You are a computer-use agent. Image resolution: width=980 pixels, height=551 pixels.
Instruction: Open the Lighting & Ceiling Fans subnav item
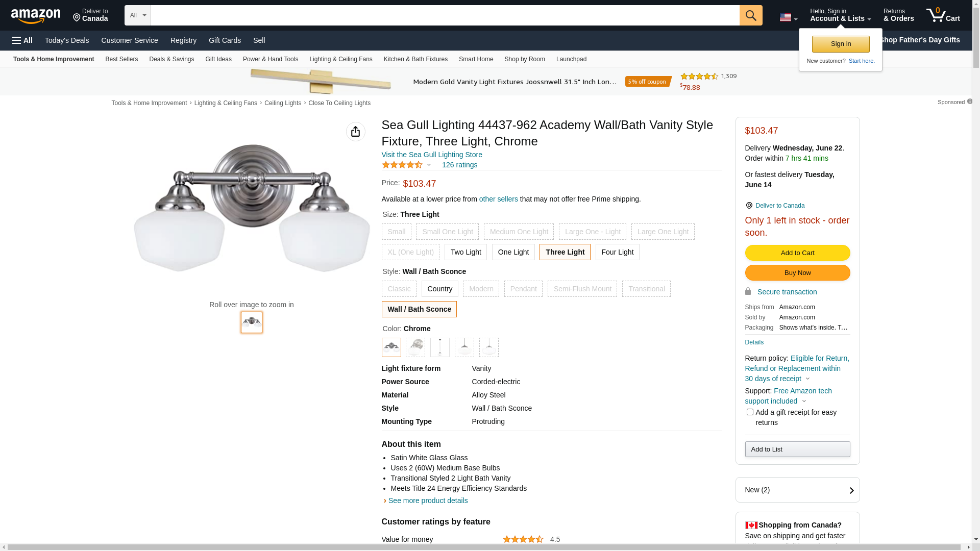coord(340,59)
